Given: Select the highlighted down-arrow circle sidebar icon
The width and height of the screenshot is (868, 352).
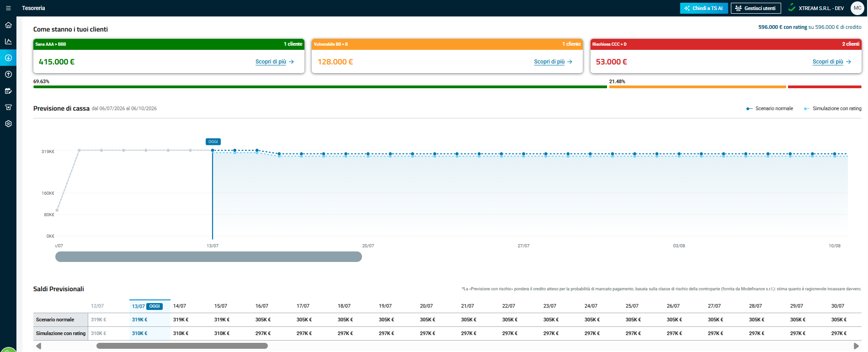Looking at the screenshot, I should (8, 58).
